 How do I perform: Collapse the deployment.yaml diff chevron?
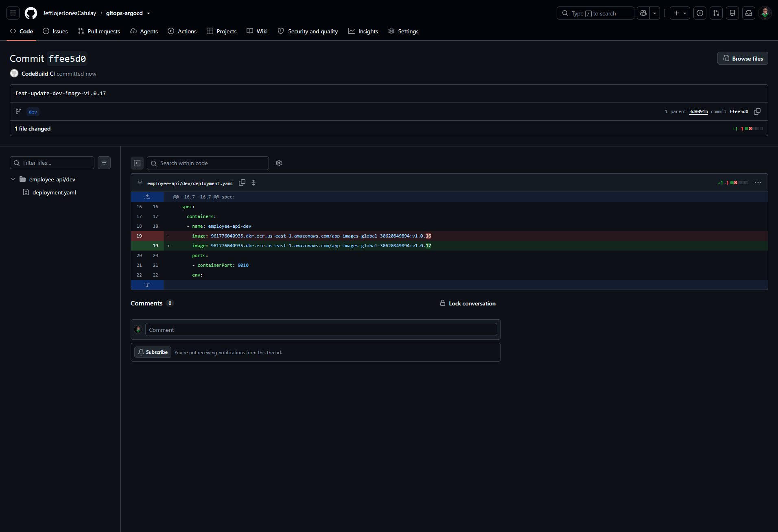[140, 183]
